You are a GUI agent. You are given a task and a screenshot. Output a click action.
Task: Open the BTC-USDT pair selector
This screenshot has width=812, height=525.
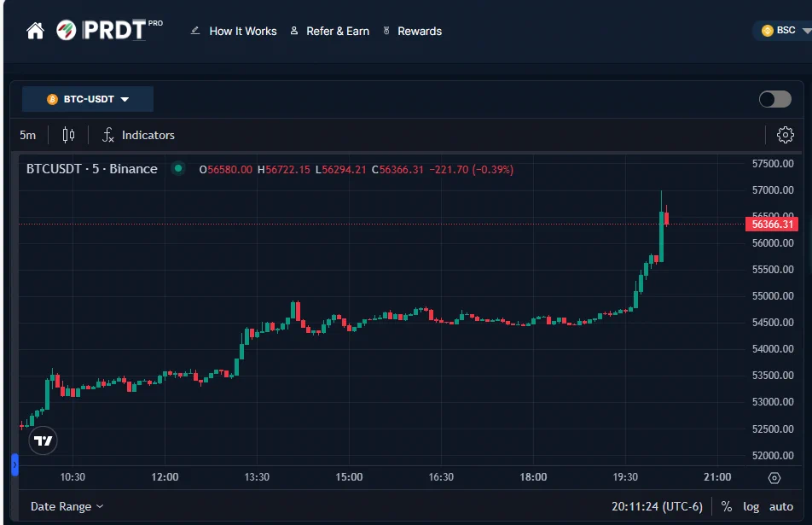click(88, 99)
